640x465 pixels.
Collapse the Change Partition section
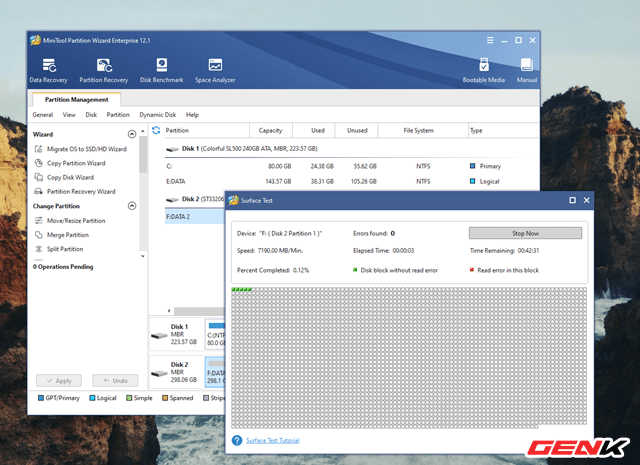pos(132,205)
